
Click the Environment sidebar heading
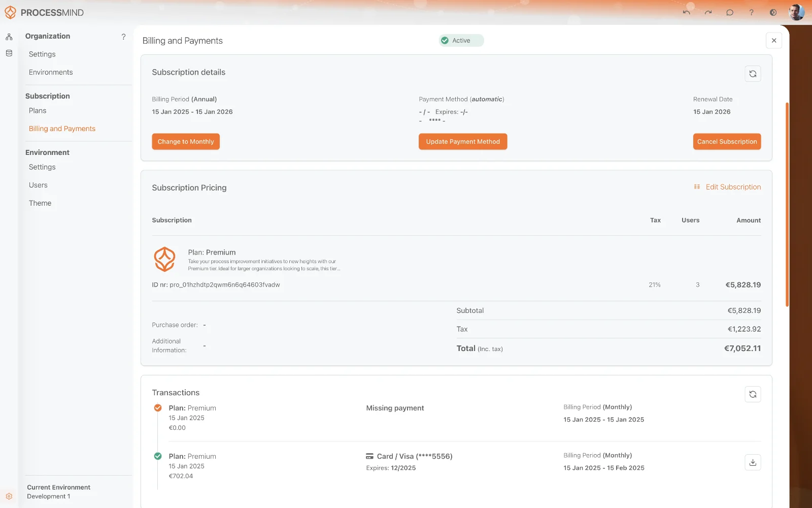[x=47, y=152]
